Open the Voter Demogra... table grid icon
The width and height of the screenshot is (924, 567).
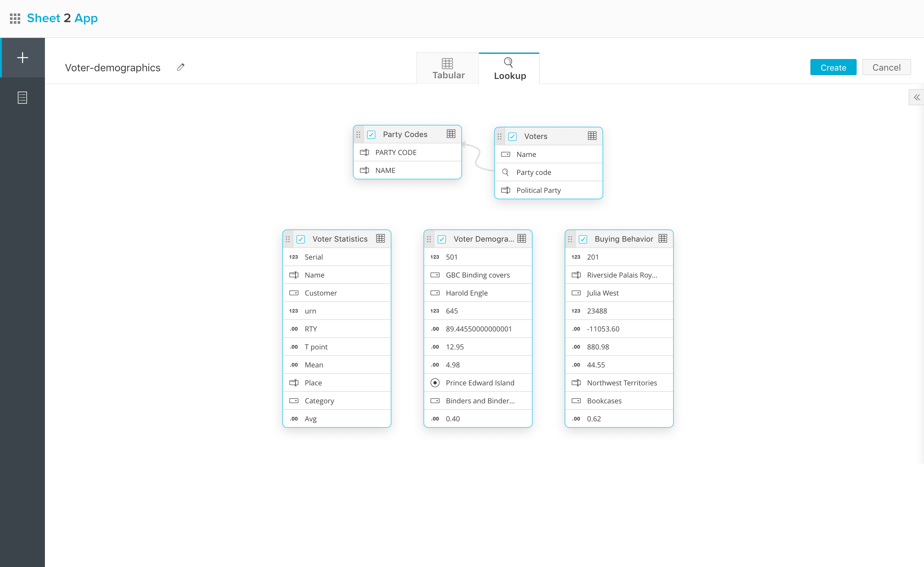522,238
